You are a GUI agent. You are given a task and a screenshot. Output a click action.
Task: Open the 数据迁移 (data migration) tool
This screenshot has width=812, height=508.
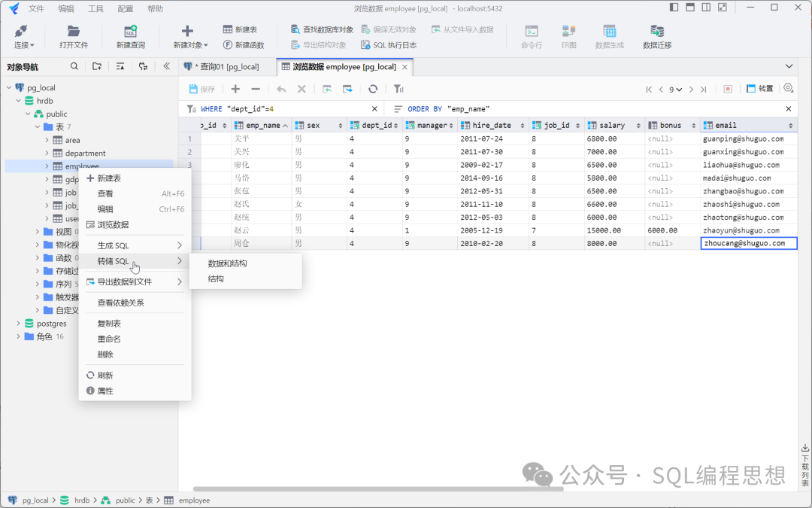click(x=656, y=32)
